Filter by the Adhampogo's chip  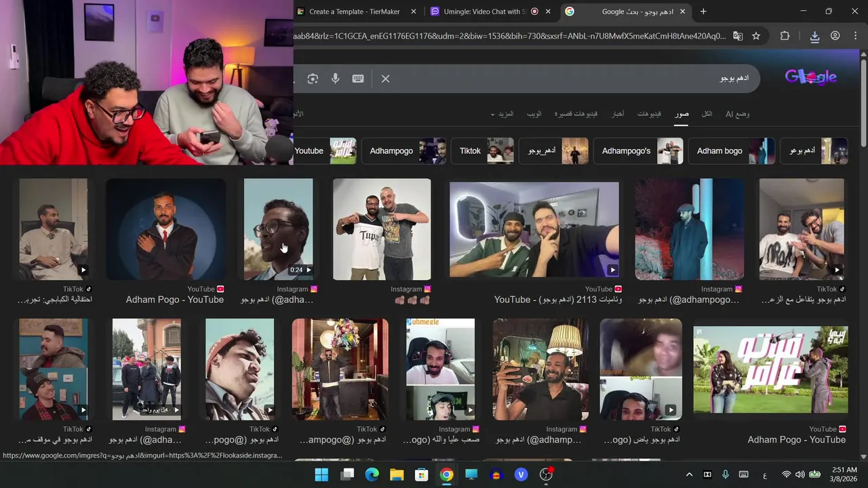(x=638, y=151)
